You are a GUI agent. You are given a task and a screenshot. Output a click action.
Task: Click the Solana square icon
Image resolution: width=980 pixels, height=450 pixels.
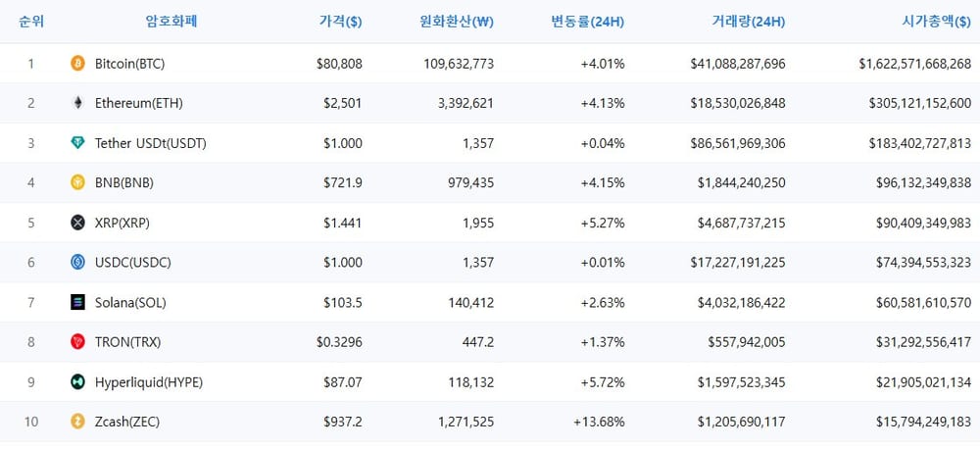coord(77,303)
